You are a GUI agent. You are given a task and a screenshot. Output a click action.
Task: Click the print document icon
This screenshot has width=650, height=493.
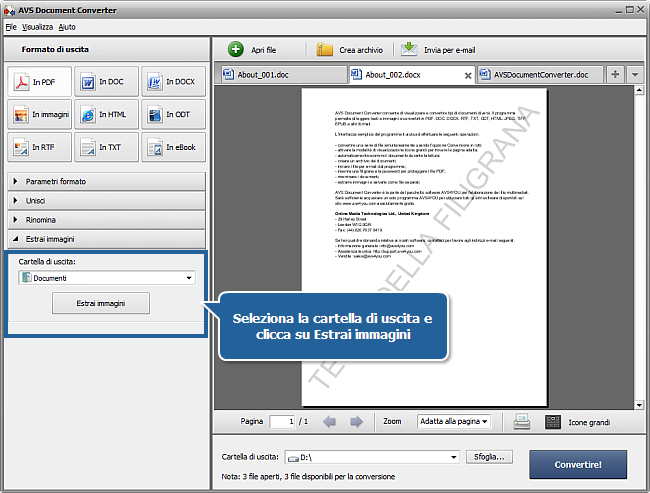click(x=521, y=422)
